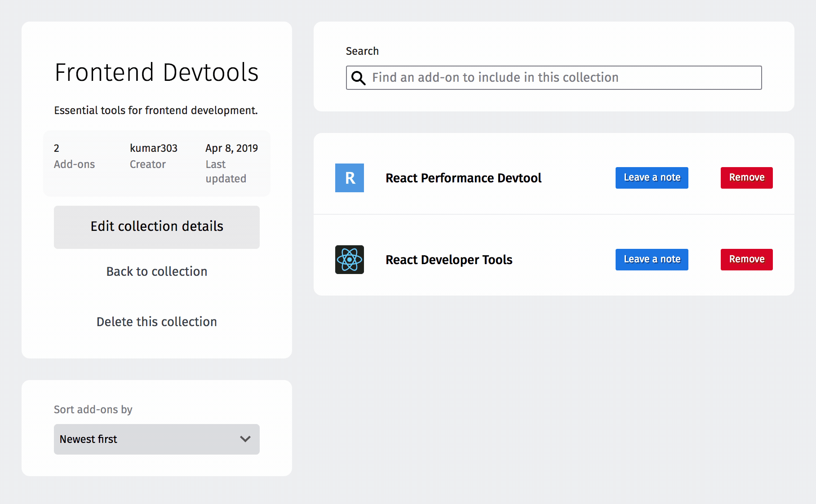Click the "Frontend Devtools" heading

[x=156, y=72]
